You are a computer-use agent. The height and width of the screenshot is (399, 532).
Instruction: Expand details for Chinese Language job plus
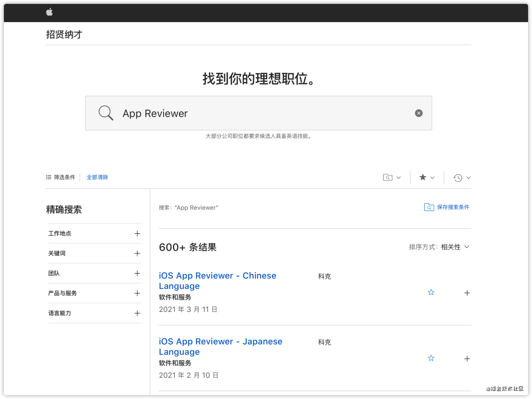[x=467, y=293]
